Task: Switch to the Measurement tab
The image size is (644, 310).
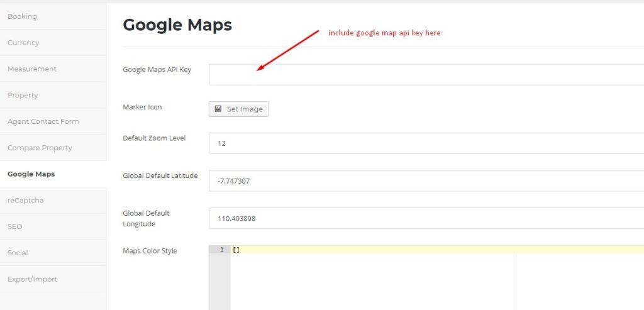Action: click(x=53, y=69)
